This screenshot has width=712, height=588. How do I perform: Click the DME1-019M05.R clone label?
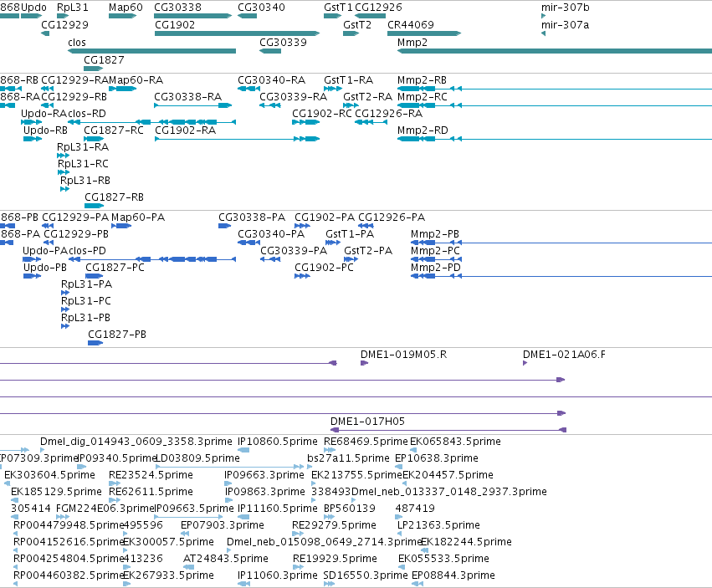(403, 355)
